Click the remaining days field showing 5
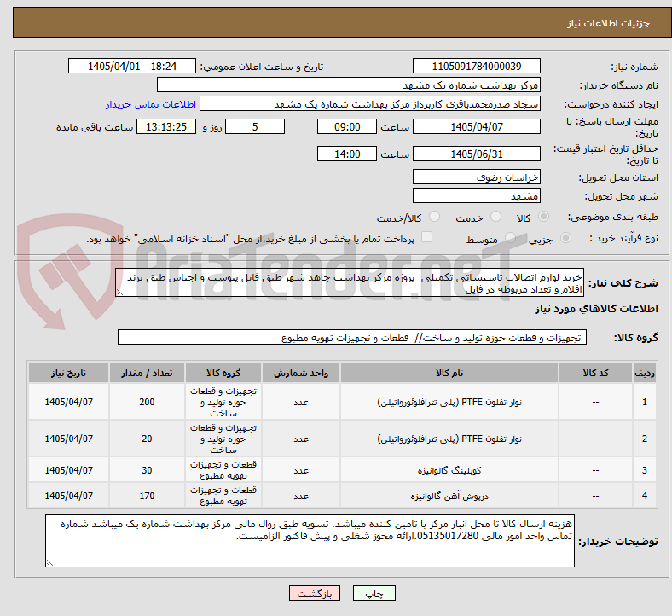Screen dimensions: 672x616 pos(255,127)
